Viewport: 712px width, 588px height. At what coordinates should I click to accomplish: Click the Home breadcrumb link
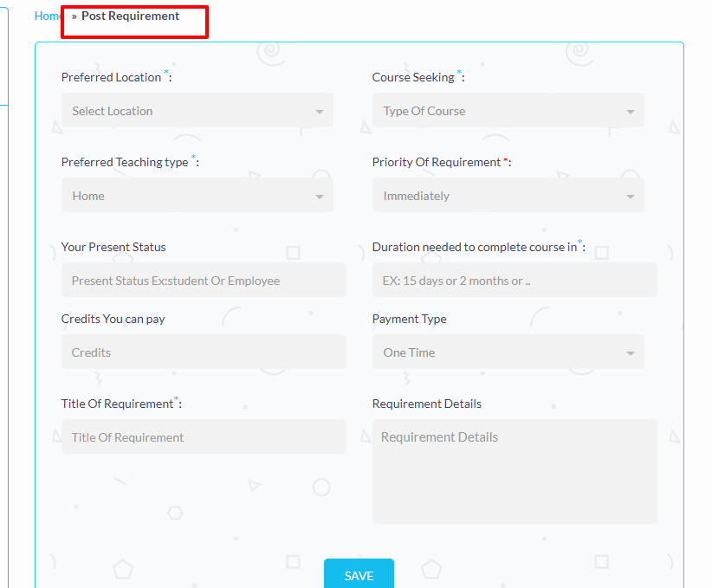tap(47, 16)
